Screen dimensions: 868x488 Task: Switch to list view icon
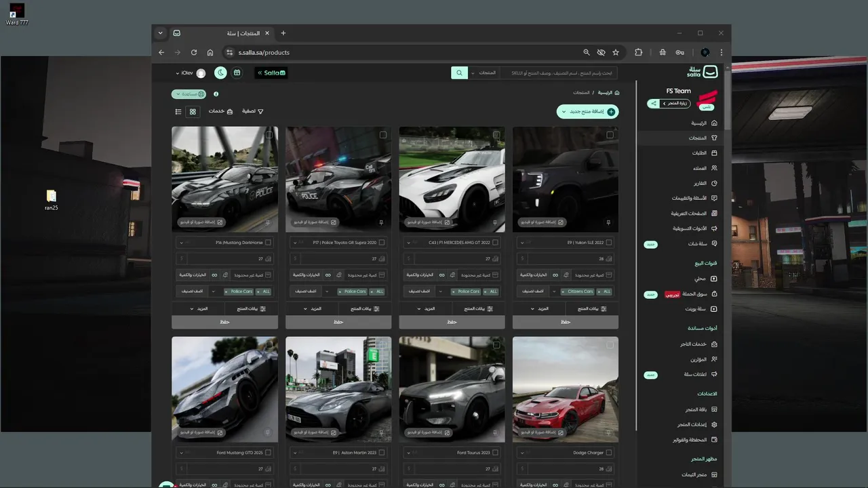[x=178, y=111]
